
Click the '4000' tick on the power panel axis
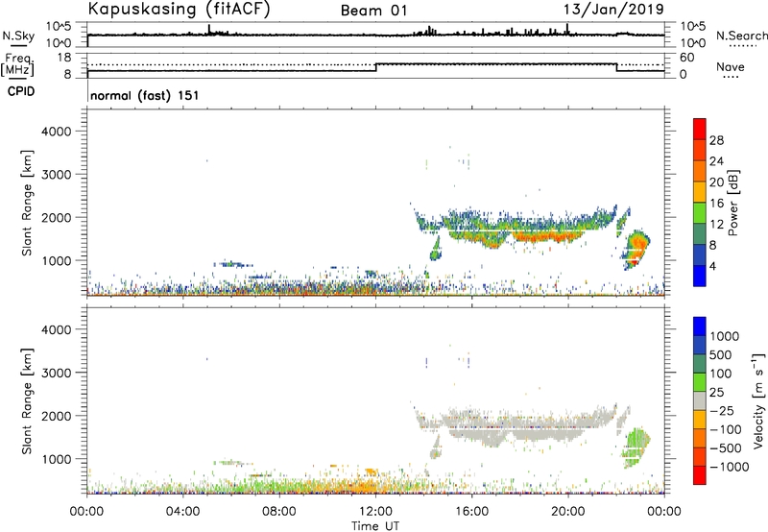coord(57,132)
